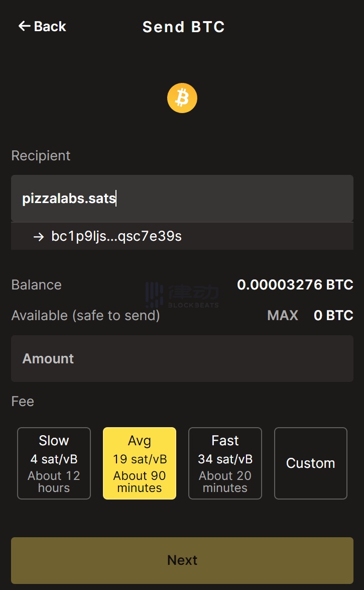Click the Available (safe to send) label
This screenshot has width=364, height=590.
pyautogui.click(x=85, y=316)
